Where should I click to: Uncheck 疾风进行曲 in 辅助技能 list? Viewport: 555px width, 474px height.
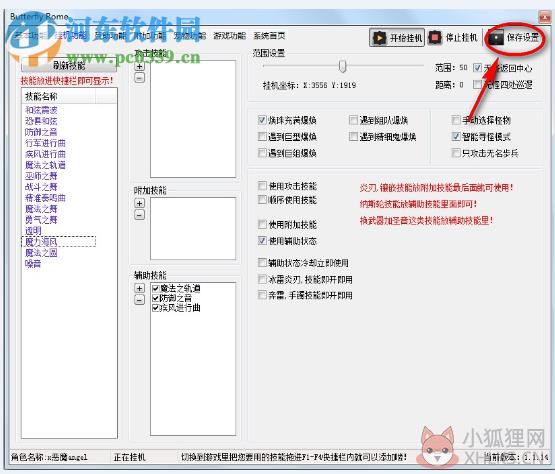point(155,308)
